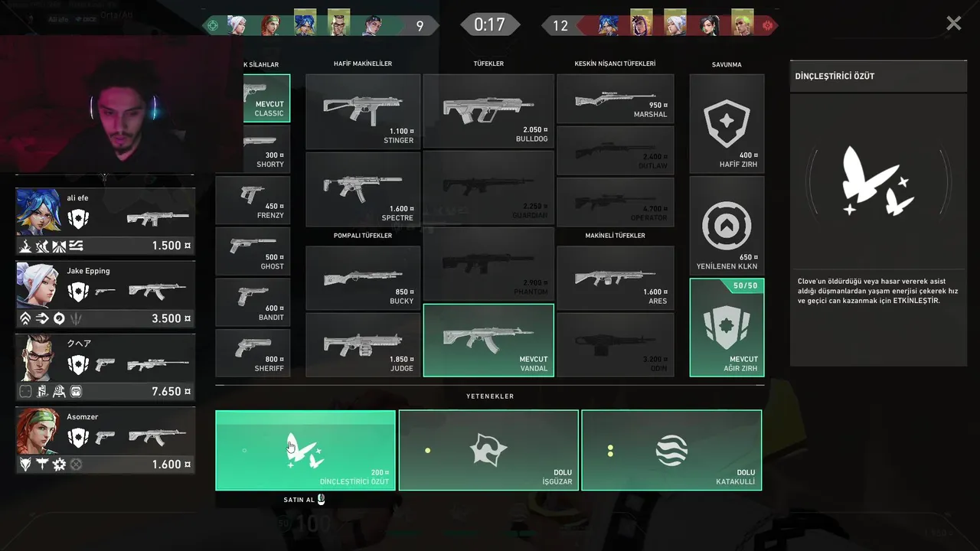Click Asomzer's credits 1.600
980x551 pixels.
pyautogui.click(x=171, y=464)
